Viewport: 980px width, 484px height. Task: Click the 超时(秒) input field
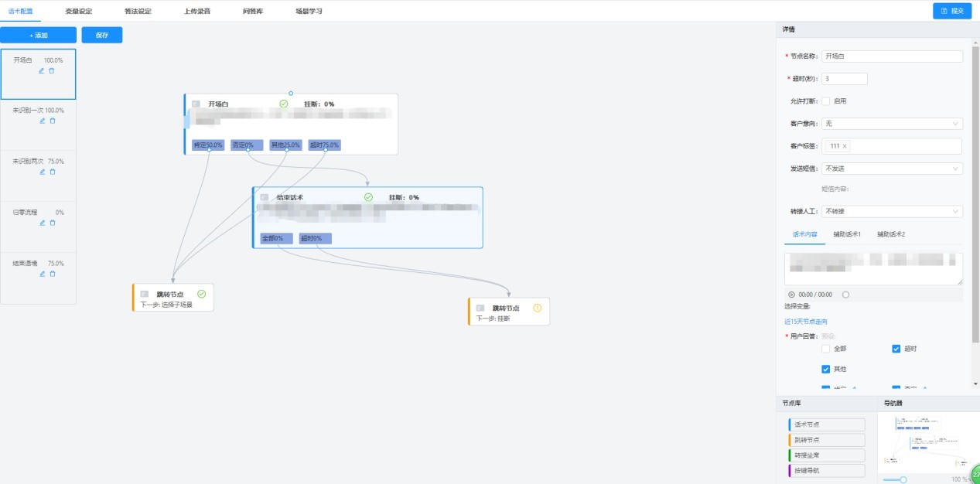[845, 79]
